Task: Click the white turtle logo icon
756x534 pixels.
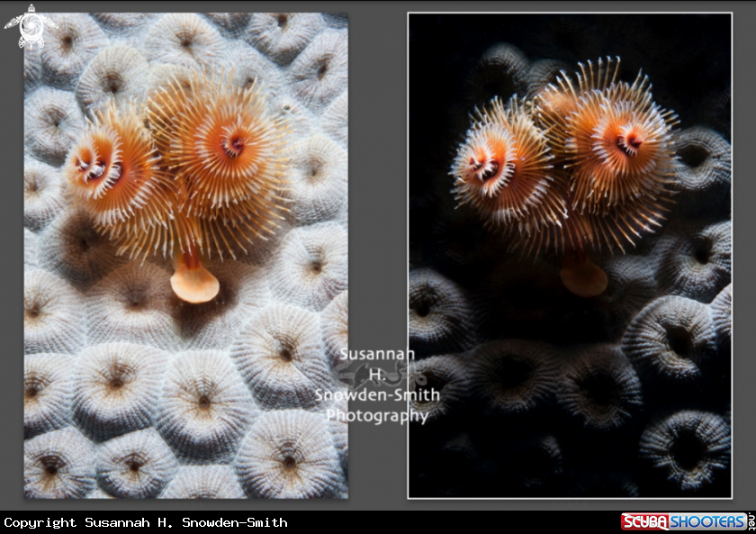Action: (30, 27)
